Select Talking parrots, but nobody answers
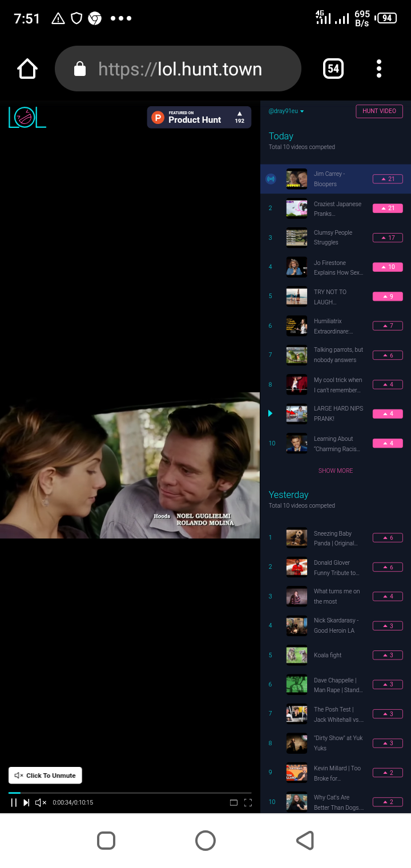Viewport: 411px width, 868px height. 339,355
